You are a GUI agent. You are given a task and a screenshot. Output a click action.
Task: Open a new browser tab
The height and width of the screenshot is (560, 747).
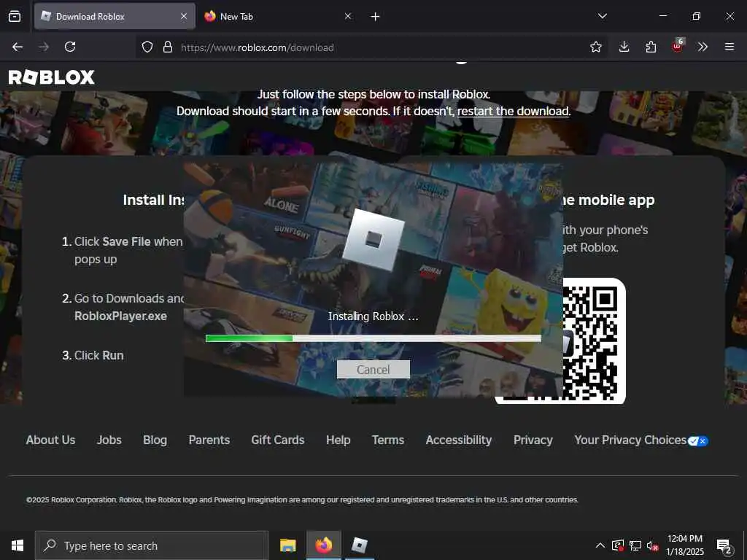[376, 17]
